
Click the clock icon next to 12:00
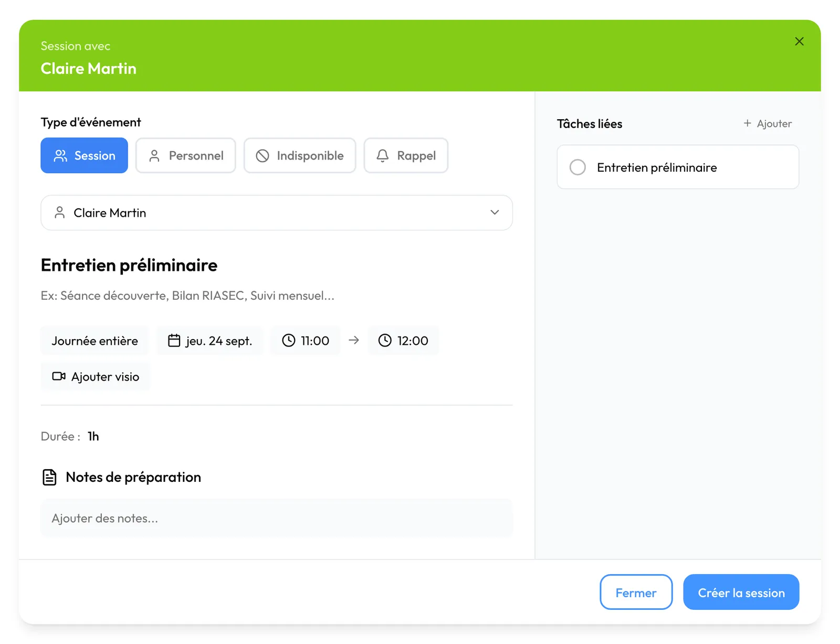click(385, 341)
